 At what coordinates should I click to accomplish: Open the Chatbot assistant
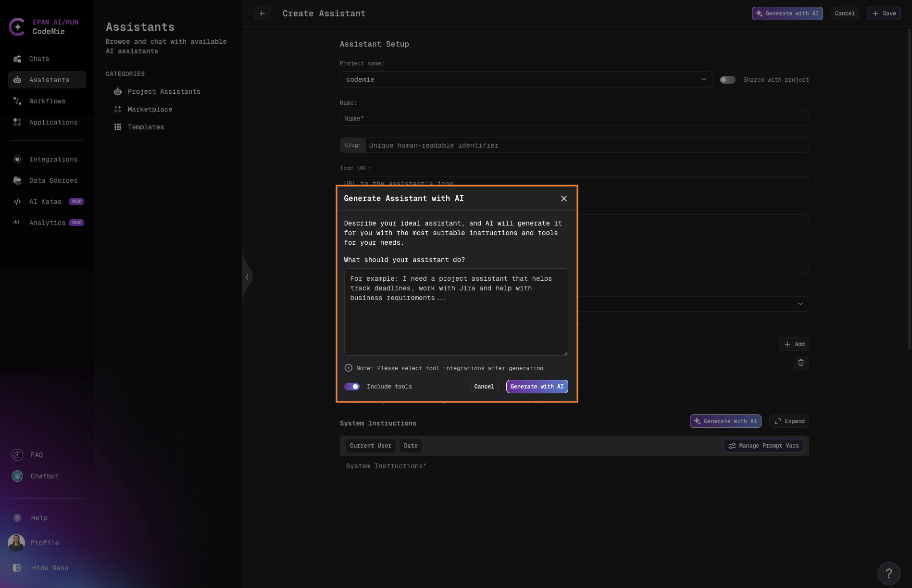coord(44,476)
